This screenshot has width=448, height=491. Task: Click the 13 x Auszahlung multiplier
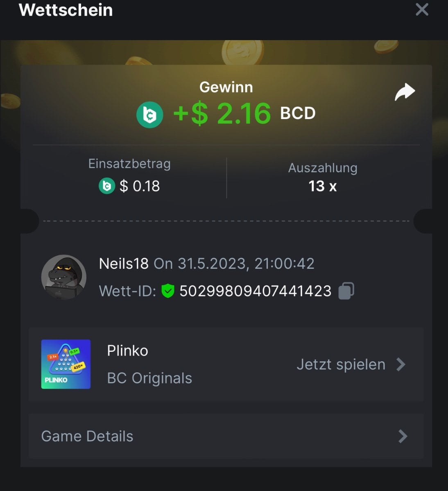click(x=323, y=186)
